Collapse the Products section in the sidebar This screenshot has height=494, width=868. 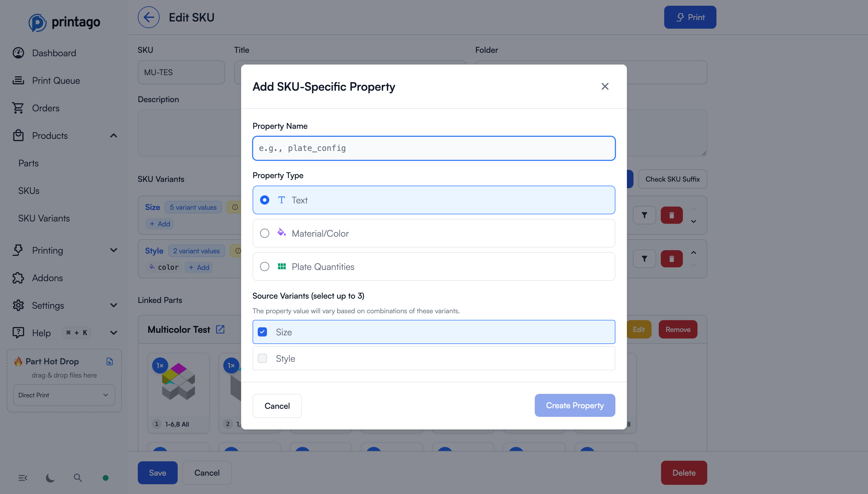tap(113, 135)
